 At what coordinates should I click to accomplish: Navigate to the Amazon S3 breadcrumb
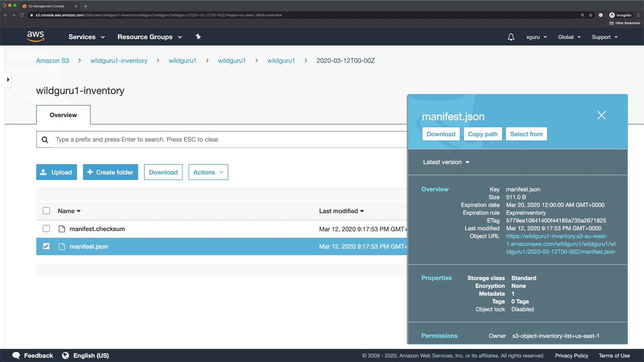tap(52, 61)
